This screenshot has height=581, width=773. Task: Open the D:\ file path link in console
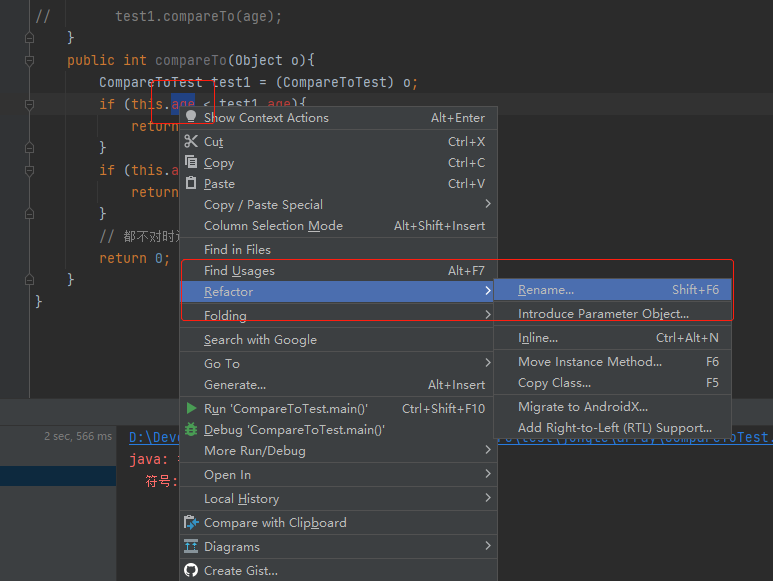point(150,437)
